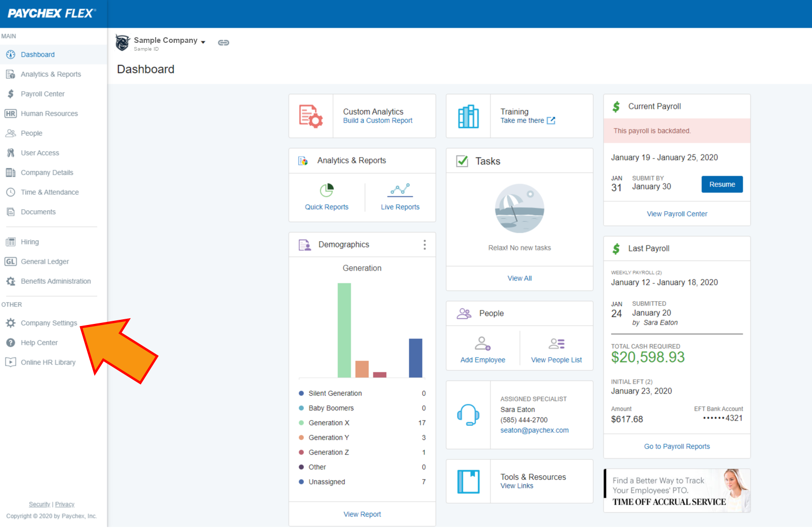The width and height of the screenshot is (812, 528).
Task: Click View Report under Demographics
Action: tap(362, 515)
